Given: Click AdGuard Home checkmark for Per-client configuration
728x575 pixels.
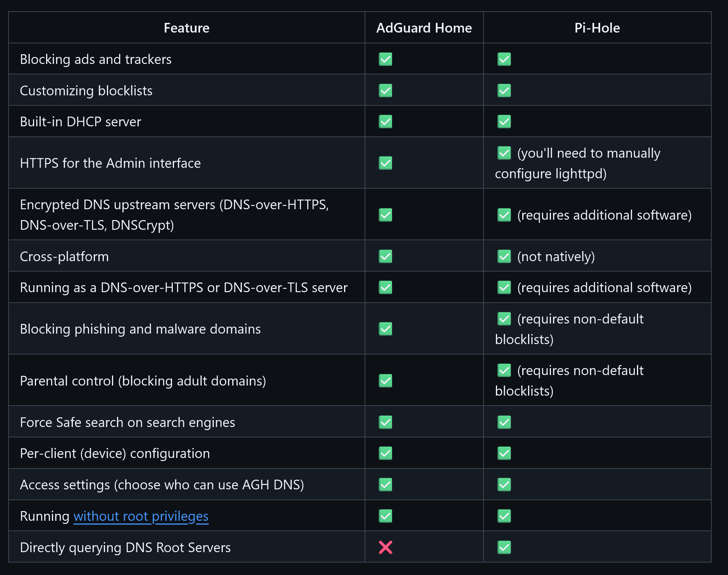Looking at the screenshot, I should tap(386, 453).
